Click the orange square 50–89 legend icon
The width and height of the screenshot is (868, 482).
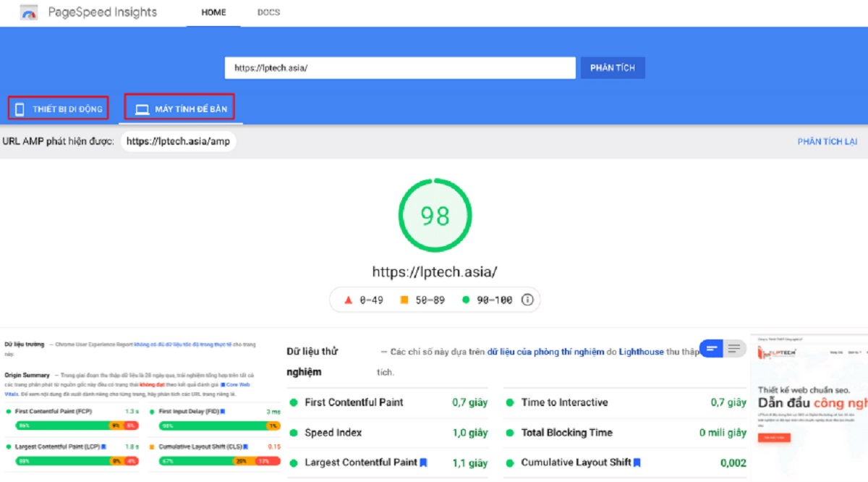pos(405,300)
